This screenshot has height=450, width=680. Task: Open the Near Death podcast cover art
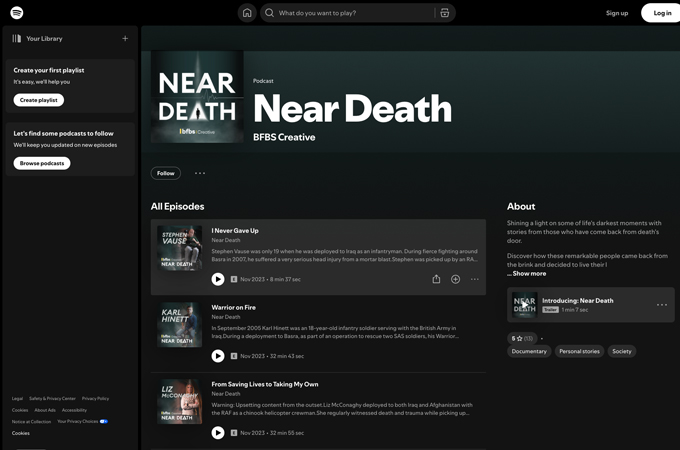[x=197, y=97]
